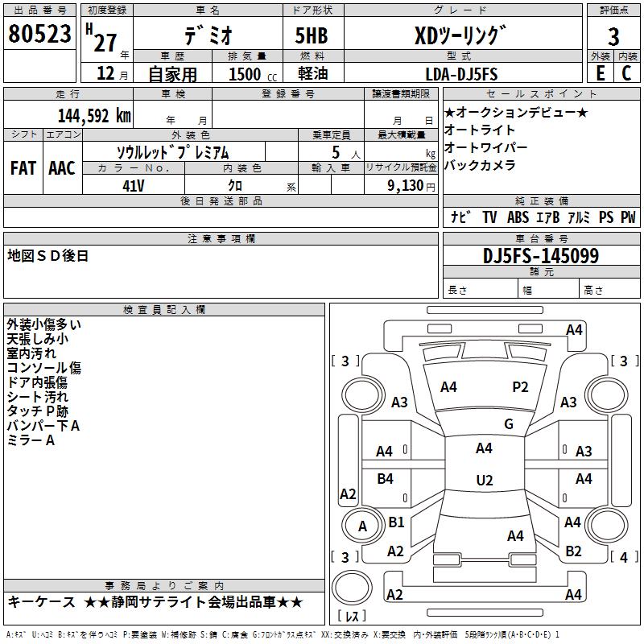Click inspector note ドア内張傷

click(x=37, y=382)
